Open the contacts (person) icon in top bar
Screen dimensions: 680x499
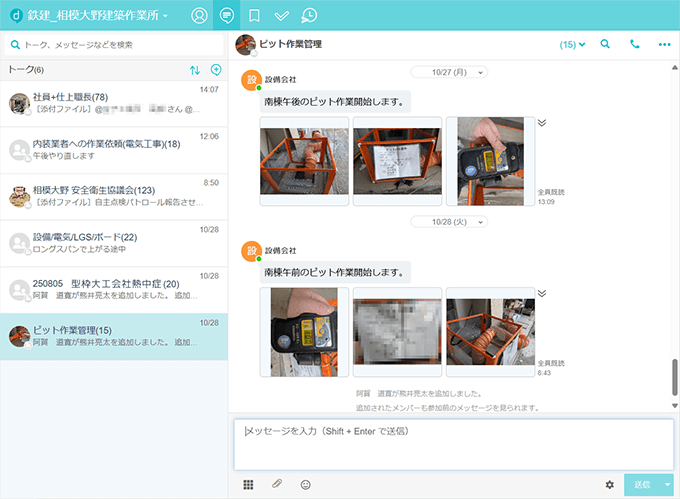pyautogui.click(x=199, y=16)
